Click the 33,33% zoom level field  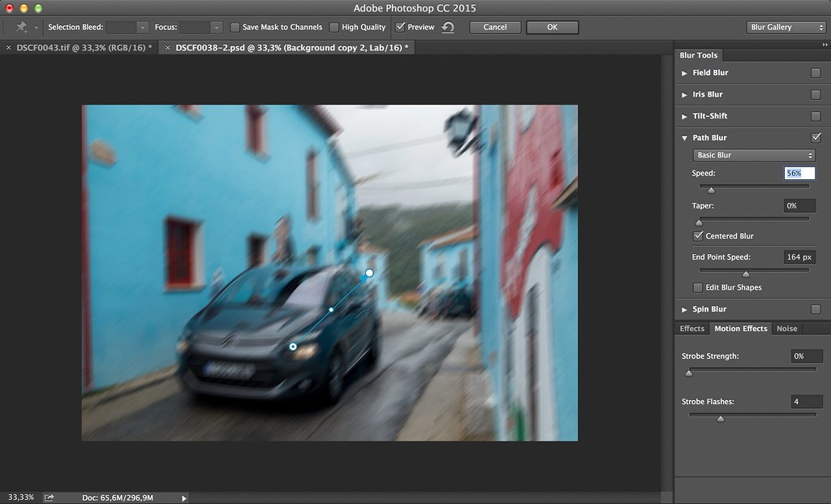[20, 498]
